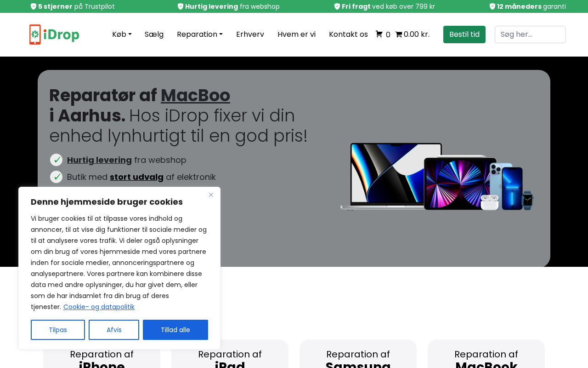Image resolution: width=588 pixels, height=368 pixels.
Task: Click the shield icon beside 12 måneders
Action: [492, 6]
